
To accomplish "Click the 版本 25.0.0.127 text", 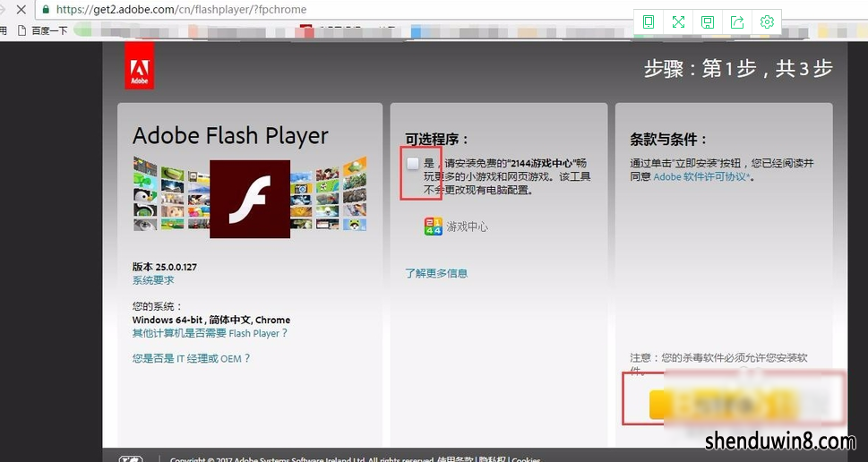I will tap(165, 267).
